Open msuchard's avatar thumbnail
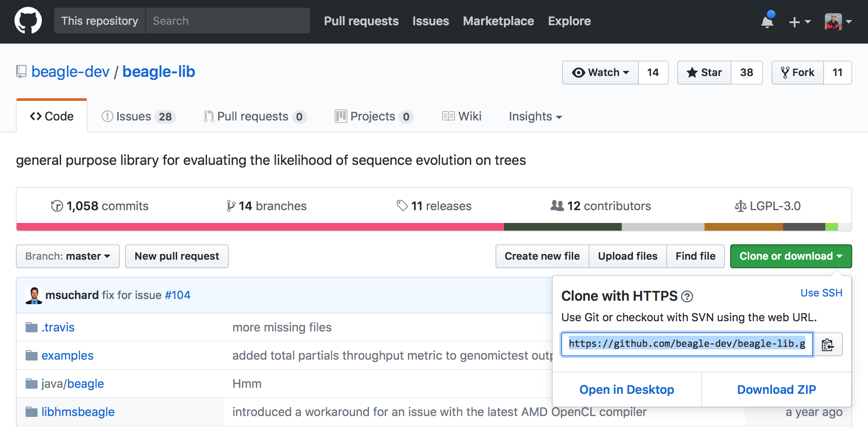The width and height of the screenshot is (868, 428). tap(34, 295)
